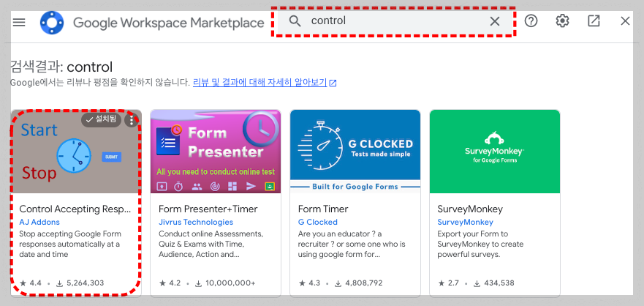Click the Form Presenter+Timer title
Screen dimensions: 644x306
[x=208, y=209]
